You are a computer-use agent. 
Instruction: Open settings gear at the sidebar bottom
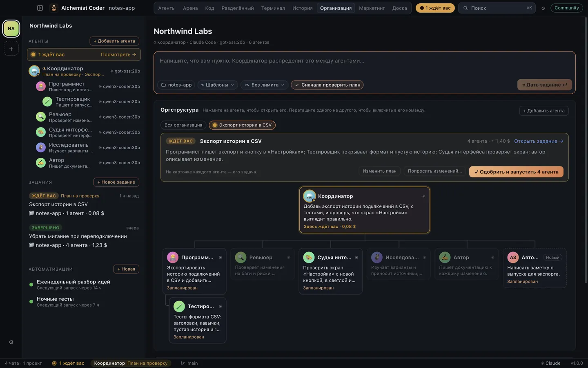pos(11,342)
